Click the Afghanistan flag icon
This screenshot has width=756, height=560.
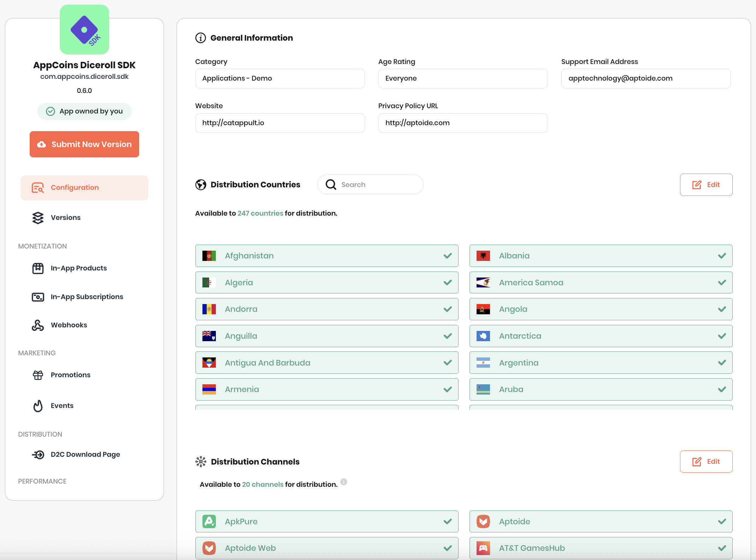coord(209,256)
